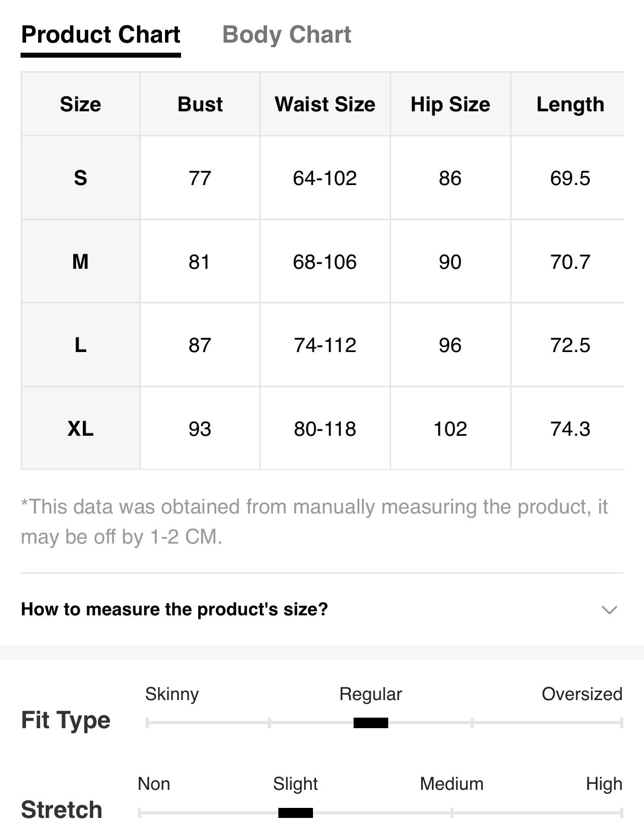
Task: Click the Length column header
Action: click(x=570, y=104)
